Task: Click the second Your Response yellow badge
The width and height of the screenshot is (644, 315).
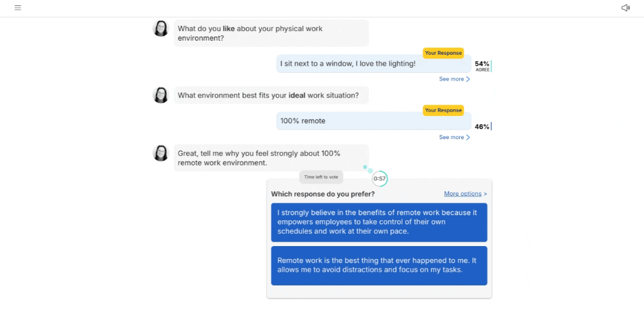Action: pyautogui.click(x=443, y=110)
